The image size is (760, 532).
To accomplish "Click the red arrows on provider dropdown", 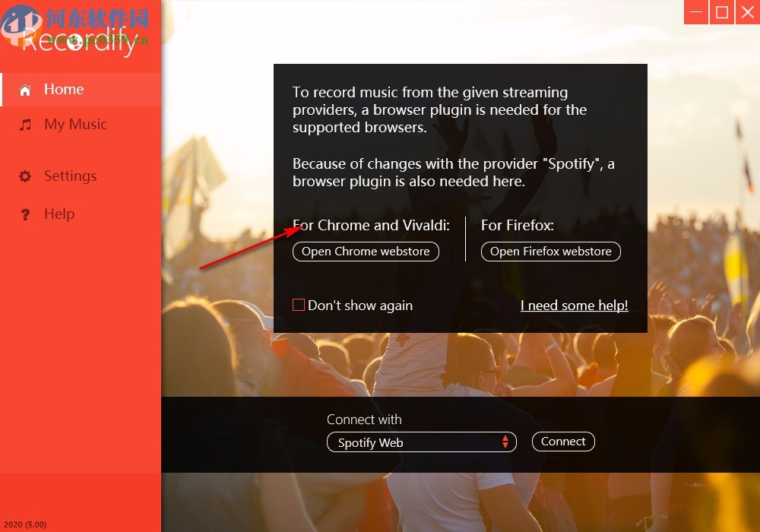I will click(x=505, y=442).
